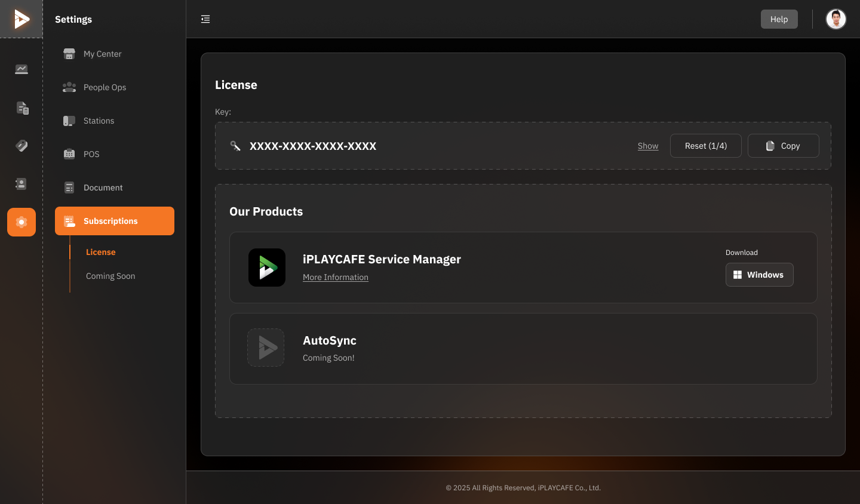Copy the license key
This screenshot has width=860, height=504.
pyautogui.click(x=784, y=146)
